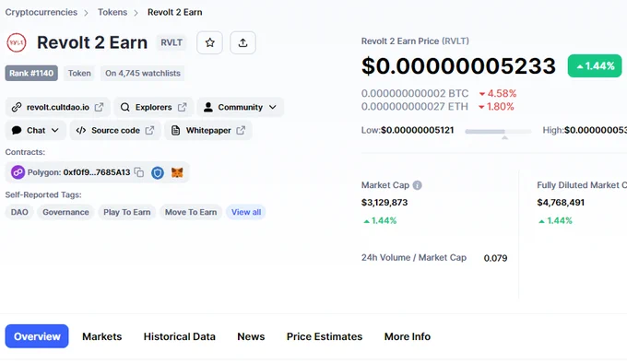Expand the Community dropdown chevron
The image size is (627, 364).
[x=273, y=107]
